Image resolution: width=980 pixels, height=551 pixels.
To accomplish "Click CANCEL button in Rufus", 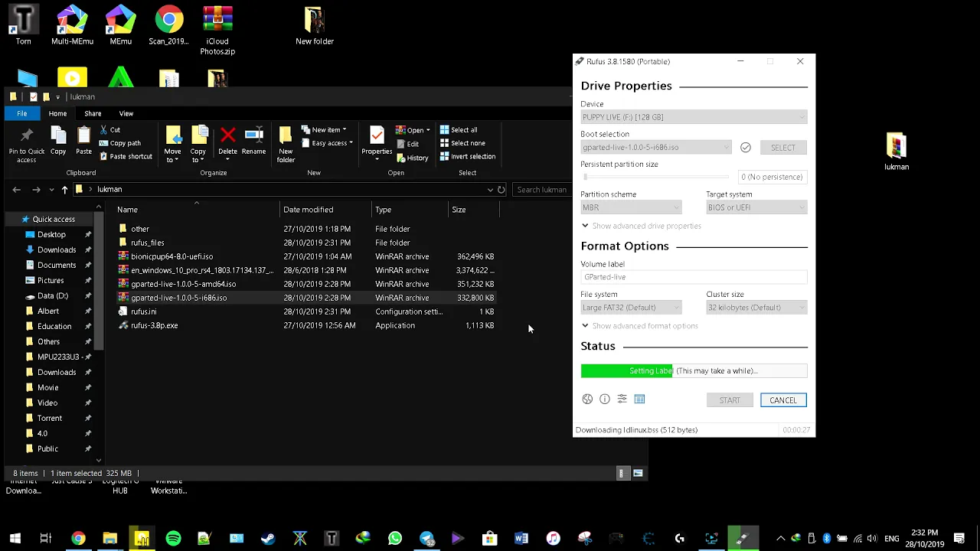I will click(x=783, y=400).
